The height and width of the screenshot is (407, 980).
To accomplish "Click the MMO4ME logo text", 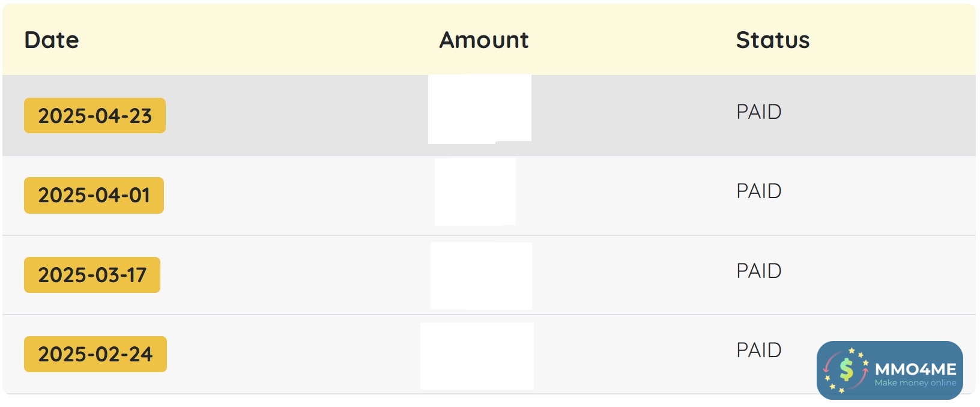I will 916,369.
